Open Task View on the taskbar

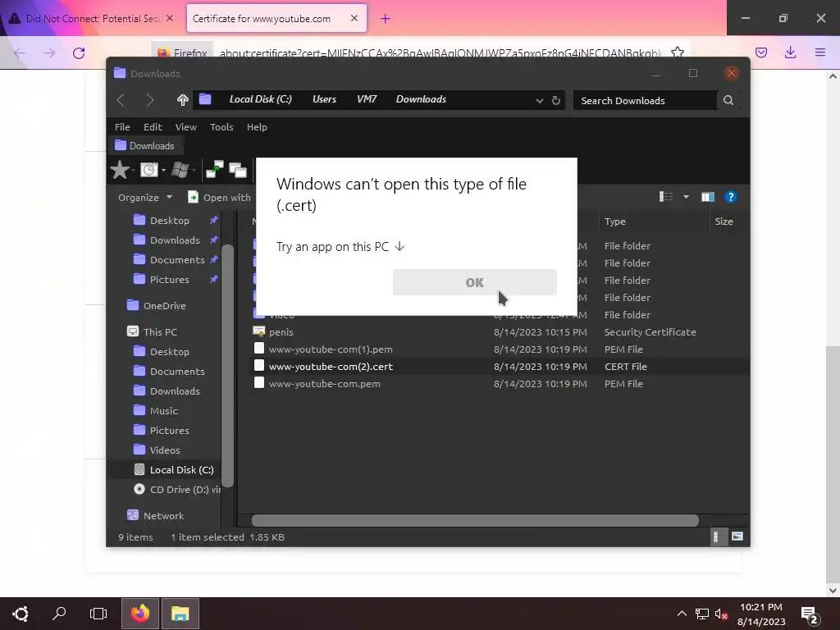98,614
